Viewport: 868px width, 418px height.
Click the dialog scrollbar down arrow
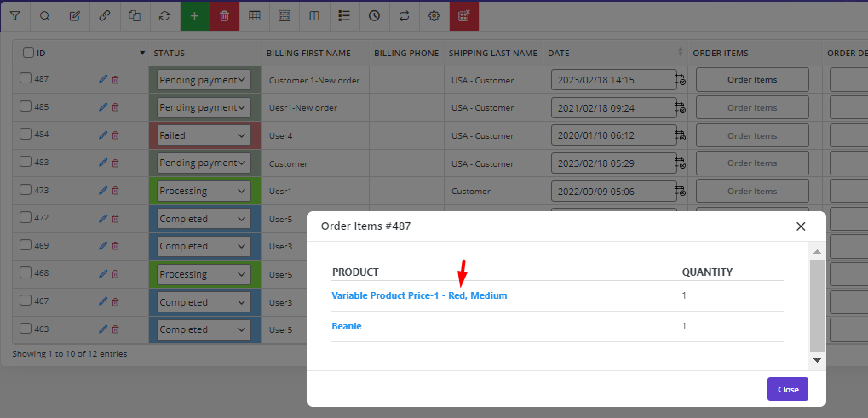(x=817, y=360)
